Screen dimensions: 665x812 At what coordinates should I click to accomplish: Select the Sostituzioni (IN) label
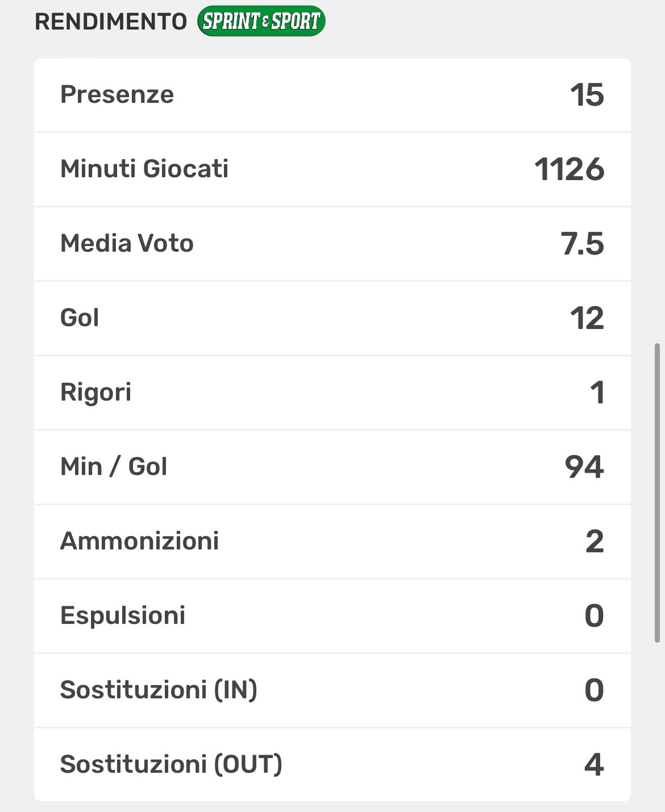click(159, 690)
